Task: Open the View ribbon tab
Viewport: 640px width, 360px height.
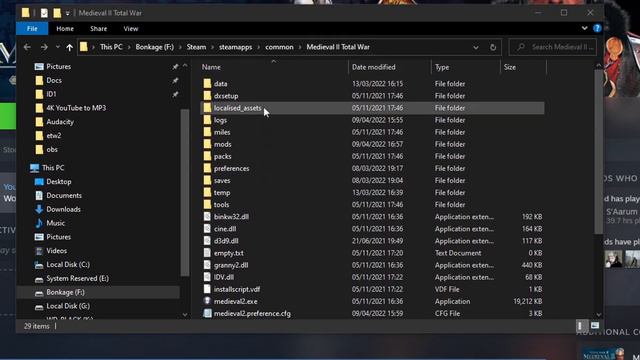Action: (131, 29)
